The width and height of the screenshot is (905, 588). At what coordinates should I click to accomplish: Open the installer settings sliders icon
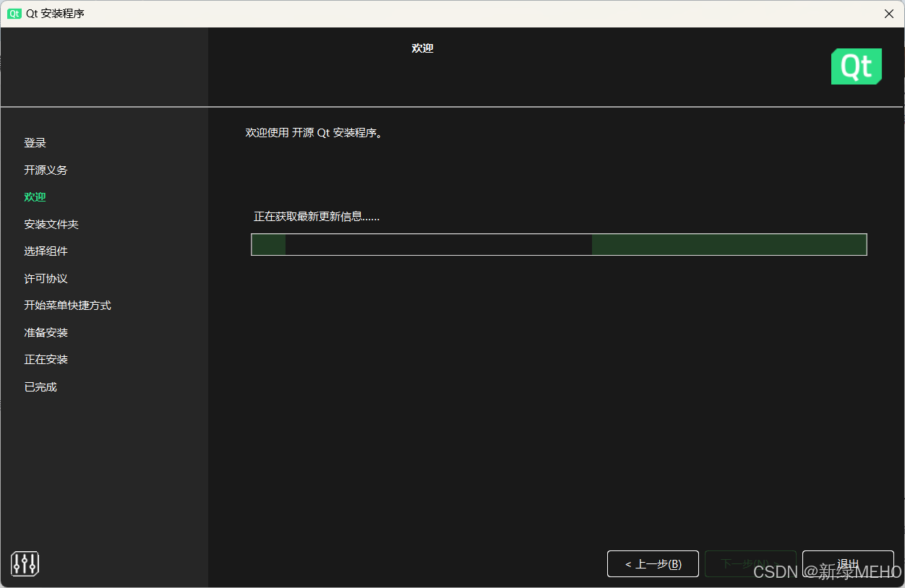point(25,563)
